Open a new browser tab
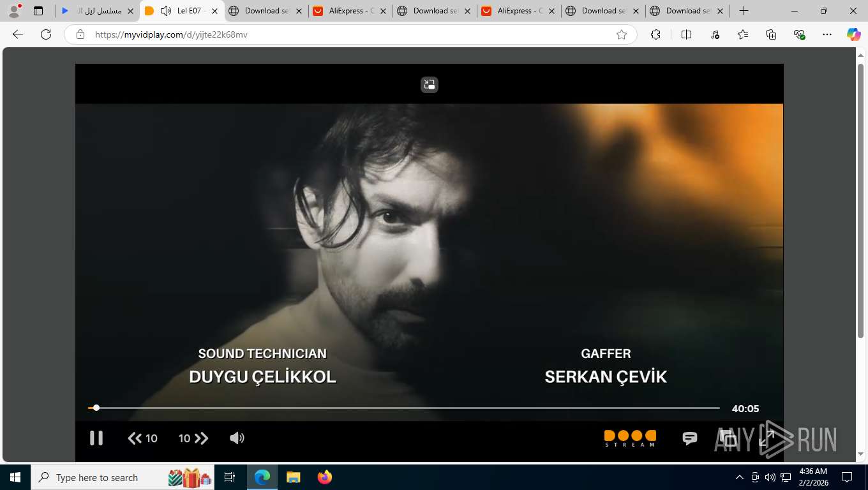The image size is (868, 490). click(744, 11)
